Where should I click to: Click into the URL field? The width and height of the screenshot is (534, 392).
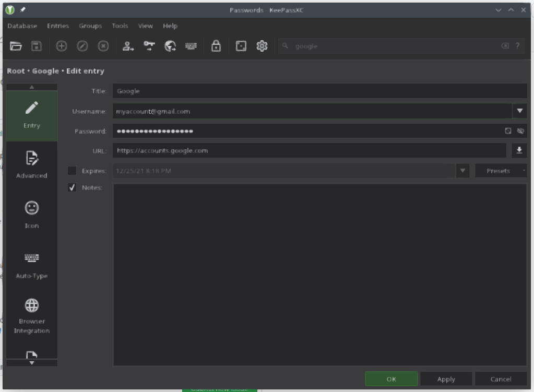pos(309,150)
